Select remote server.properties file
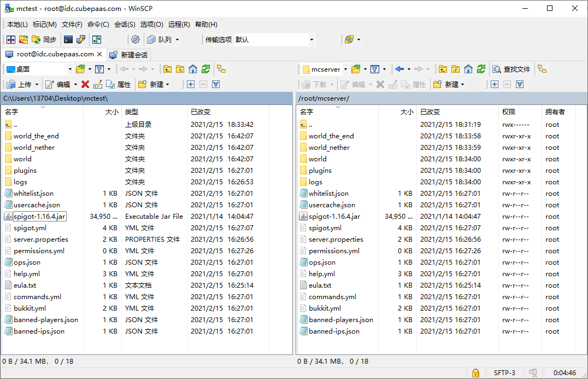Viewport: 588px width, 379px height. [336, 240]
